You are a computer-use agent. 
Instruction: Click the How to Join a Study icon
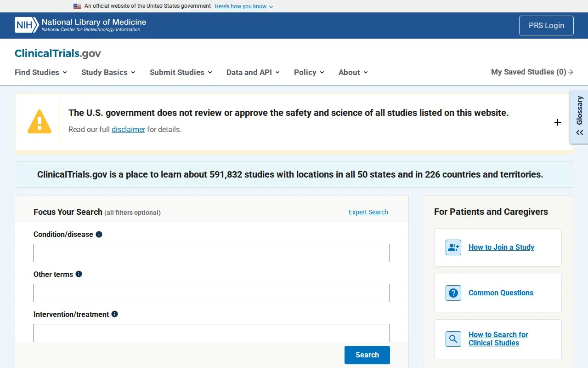[x=453, y=247]
